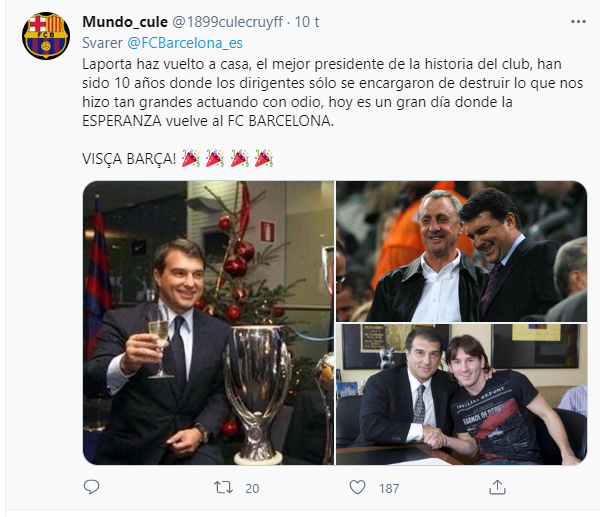
Task: Click the "Svarer" reply label
Action: click(102, 42)
